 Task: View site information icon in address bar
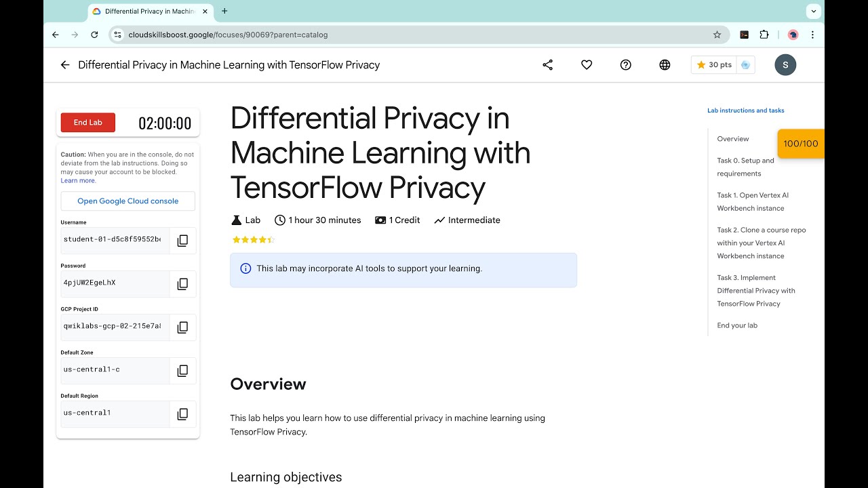[x=117, y=35]
